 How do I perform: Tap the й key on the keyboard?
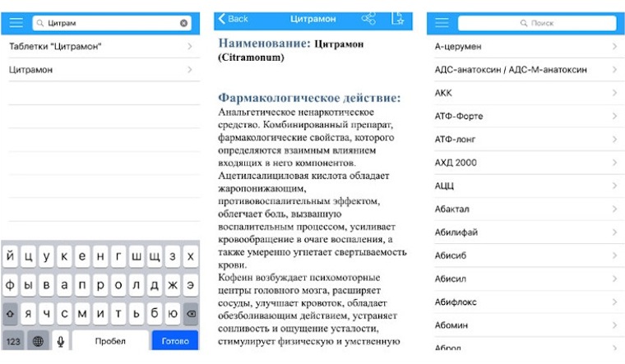tap(10, 256)
